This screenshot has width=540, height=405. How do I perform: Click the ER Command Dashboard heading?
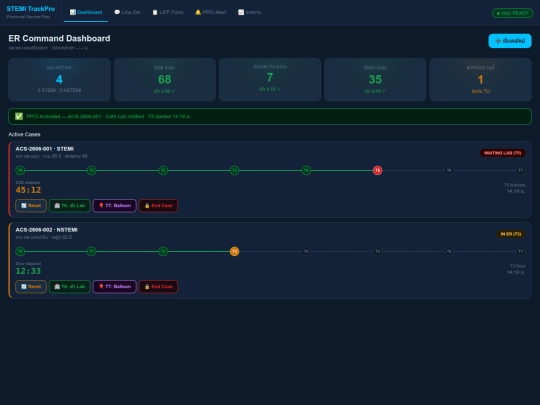click(59, 38)
